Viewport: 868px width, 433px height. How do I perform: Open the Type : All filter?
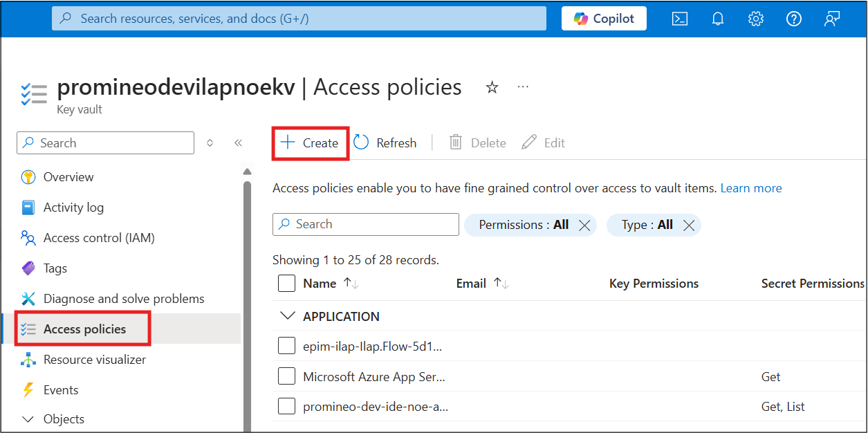coord(647,225)
